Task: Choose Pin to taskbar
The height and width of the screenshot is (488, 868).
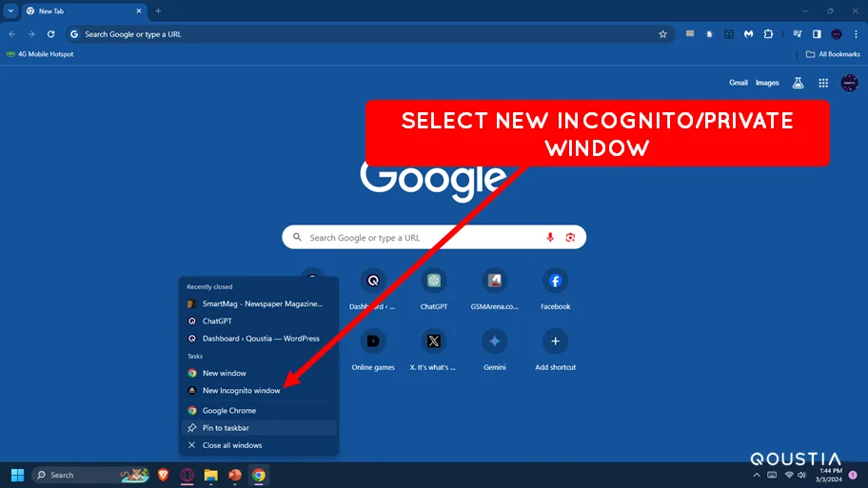Action: (x=259, y=428)
